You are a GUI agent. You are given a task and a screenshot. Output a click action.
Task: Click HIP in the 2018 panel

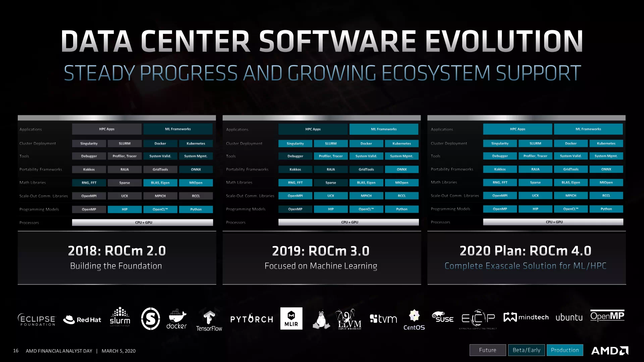[x=124, y=209]
